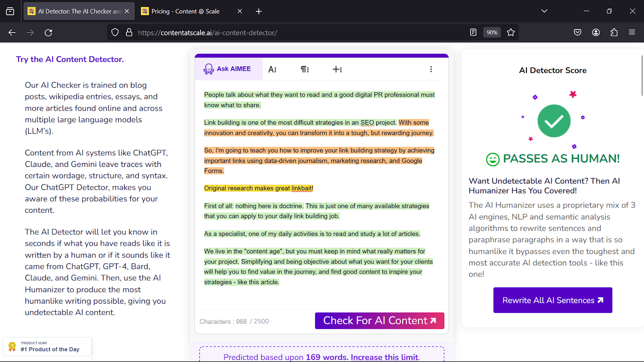Click the insert plus tool
Image resolution: width=644 pixels, height=362 pixels.
pyautogui.click(x=337, y=70)
